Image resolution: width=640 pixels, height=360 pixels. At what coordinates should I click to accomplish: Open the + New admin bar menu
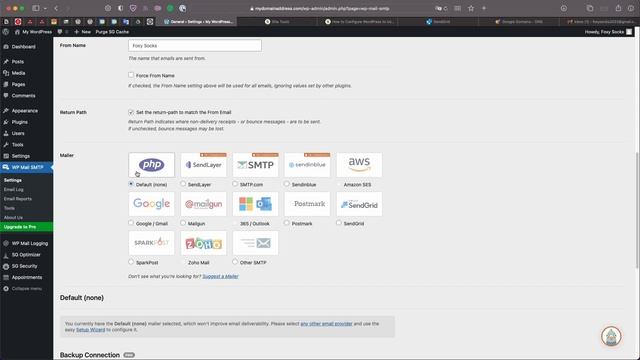pyautogui.click(x=82, y=31)
